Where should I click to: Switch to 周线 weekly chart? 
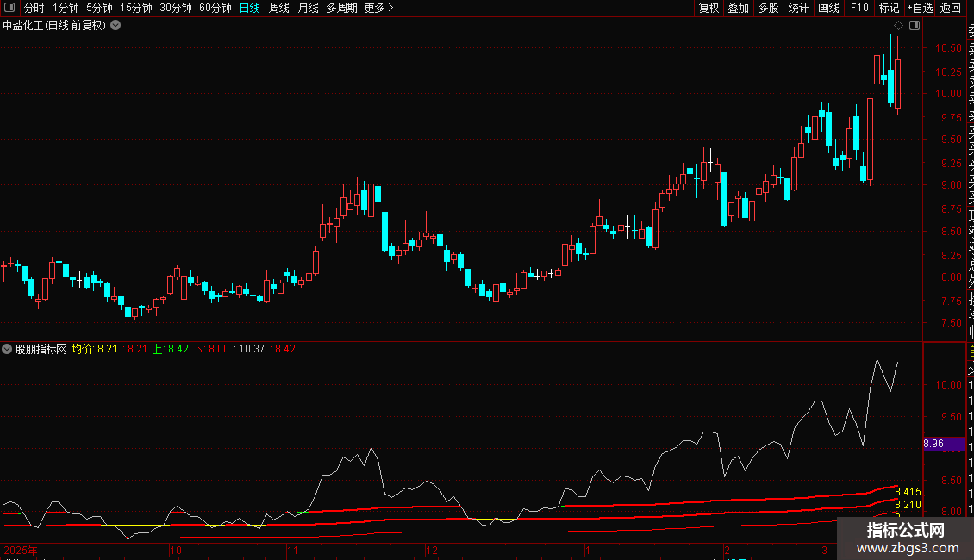tap(279, 8)
